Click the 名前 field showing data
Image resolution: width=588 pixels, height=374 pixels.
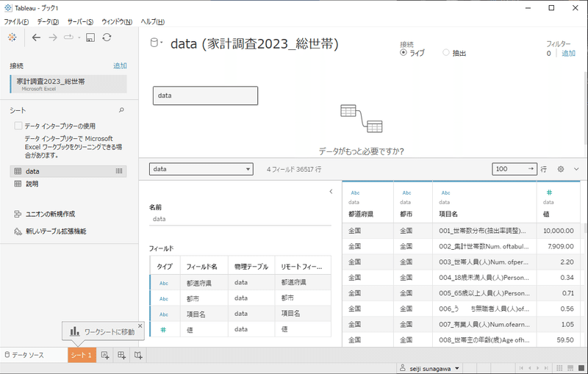pos(240,219)
